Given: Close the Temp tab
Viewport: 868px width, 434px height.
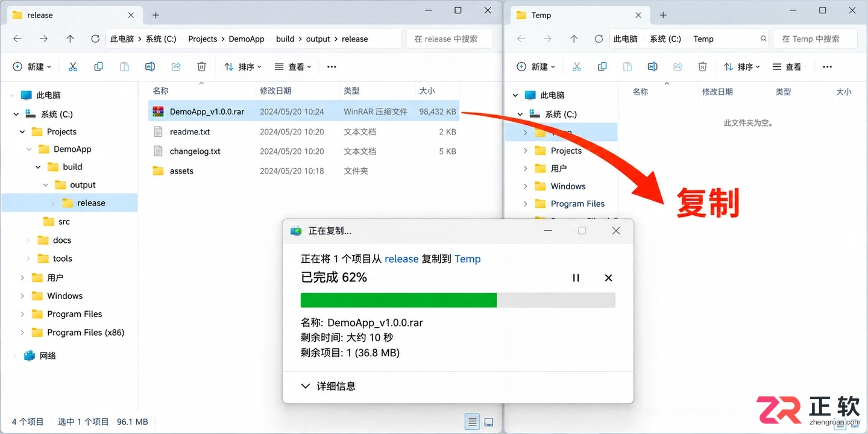Looking at the screenshot, I should pyautogui.click(x=639, y=15).
